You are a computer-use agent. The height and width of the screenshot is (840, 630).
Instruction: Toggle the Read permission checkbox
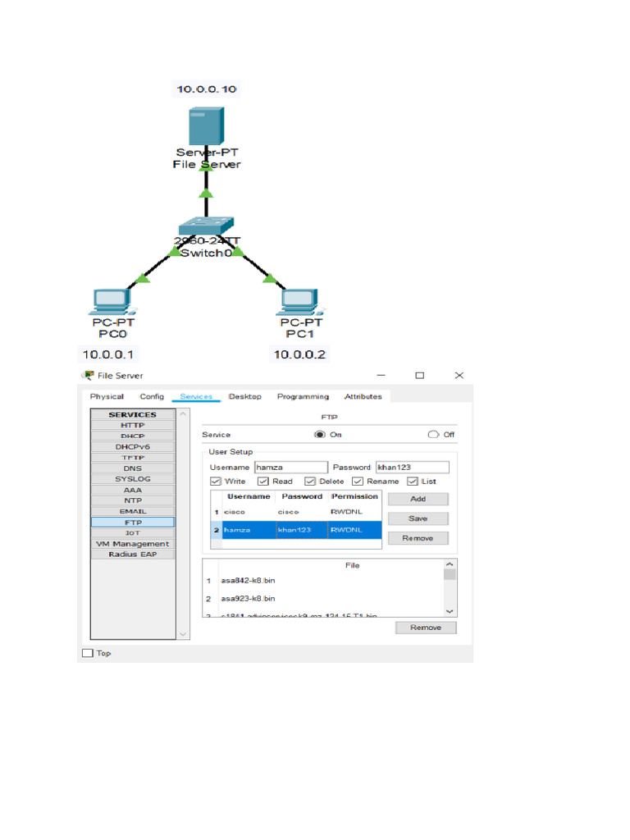[263, 481]
